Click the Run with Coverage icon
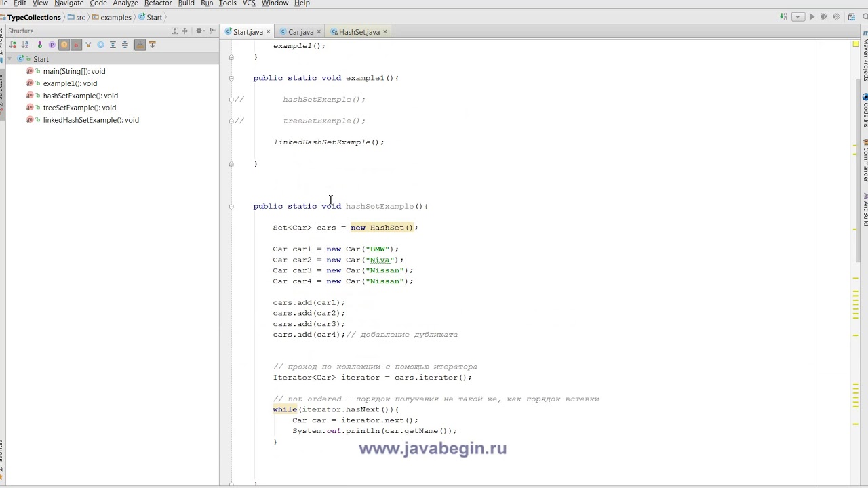Image resolution: width=868 pixels, height=488 pixels. [x=836, y=17]
